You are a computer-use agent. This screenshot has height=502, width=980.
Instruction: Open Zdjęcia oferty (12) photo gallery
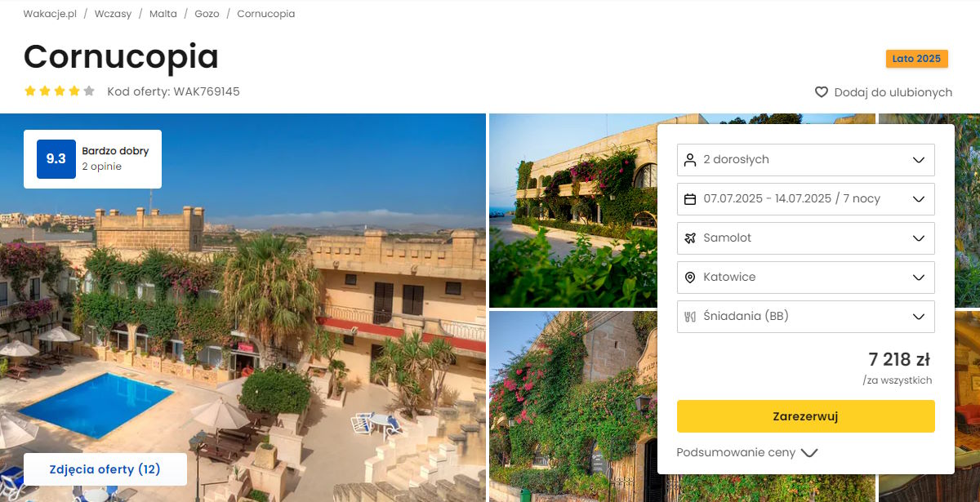105,469
